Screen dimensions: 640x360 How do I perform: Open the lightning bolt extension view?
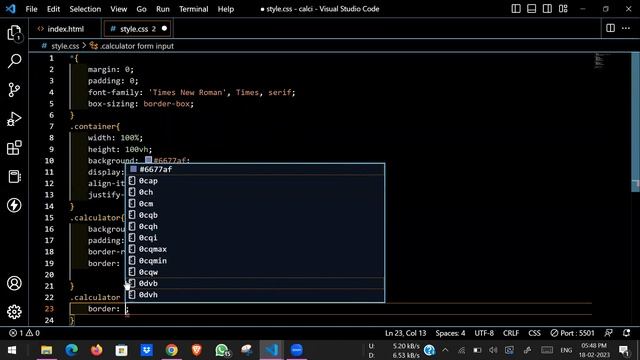(x=14, y=205)
